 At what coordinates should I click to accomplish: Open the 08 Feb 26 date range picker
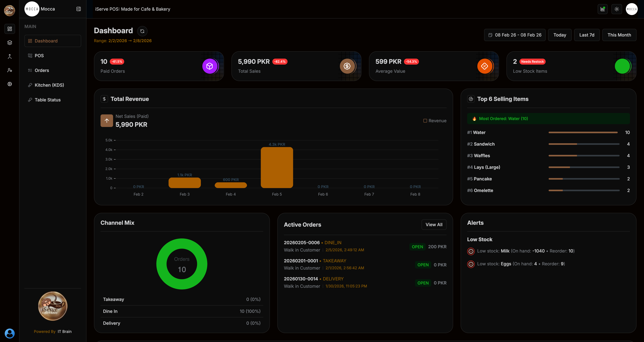coord(515,35)
